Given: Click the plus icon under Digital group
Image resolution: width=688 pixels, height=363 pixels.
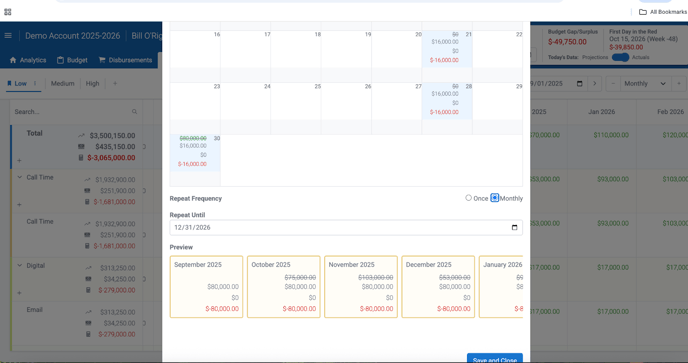Looking at the screenshot, I should coord(19,293).
